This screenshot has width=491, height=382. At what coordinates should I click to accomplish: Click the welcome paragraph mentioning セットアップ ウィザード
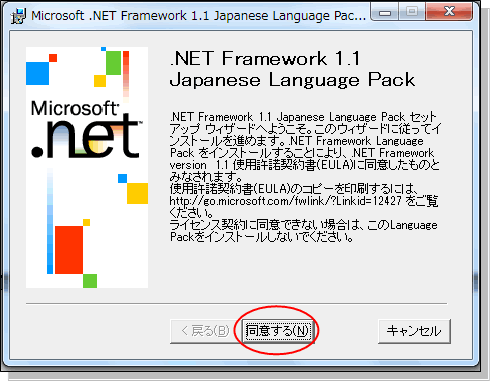305,147
